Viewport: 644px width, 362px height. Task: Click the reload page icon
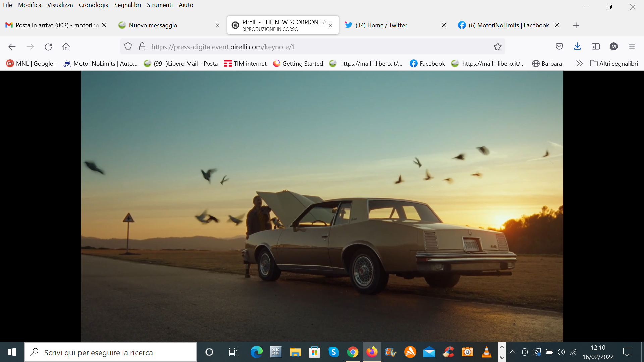(48, 47)
